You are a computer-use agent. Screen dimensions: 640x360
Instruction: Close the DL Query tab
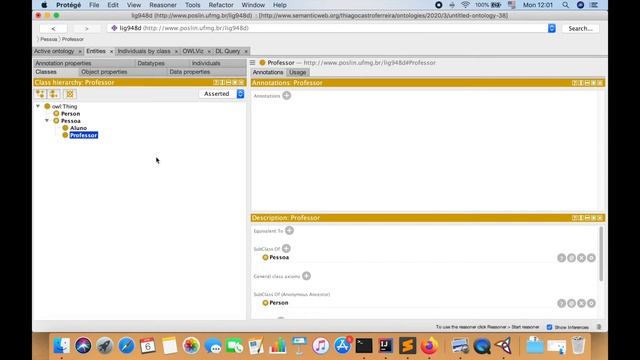(246, 51)
